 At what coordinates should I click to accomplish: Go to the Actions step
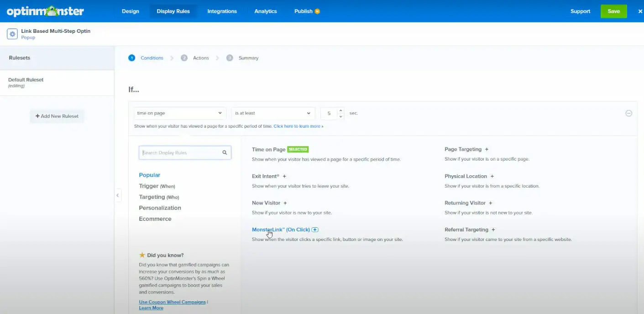[x=201, y=58]
